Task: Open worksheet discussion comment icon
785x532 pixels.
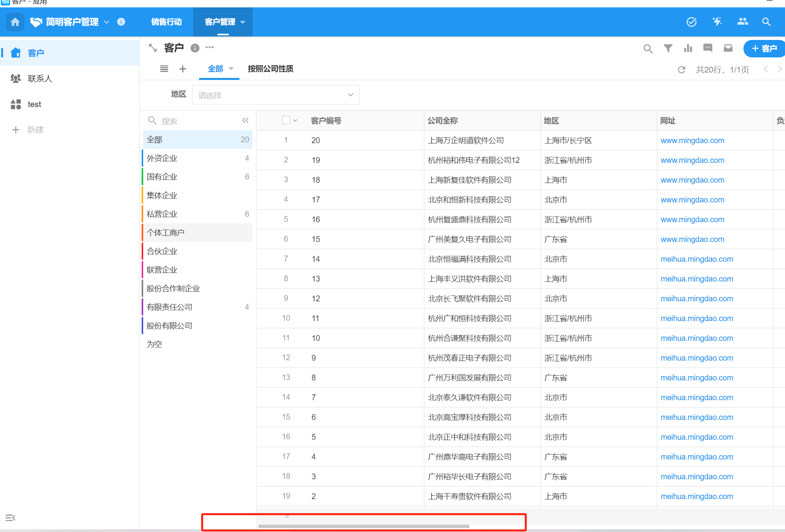Action: tap(708, 48)
